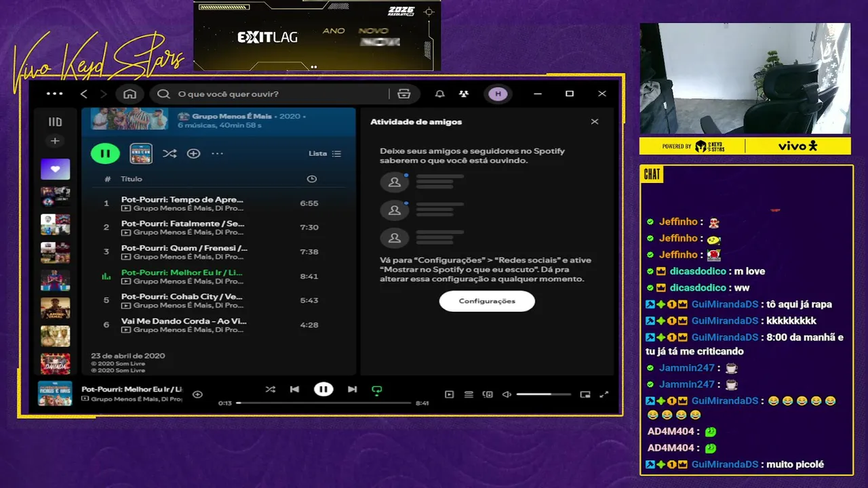Enable shuffle for the album
The height and width of the screenshot is (488, 868).
(x=170, y=154)
